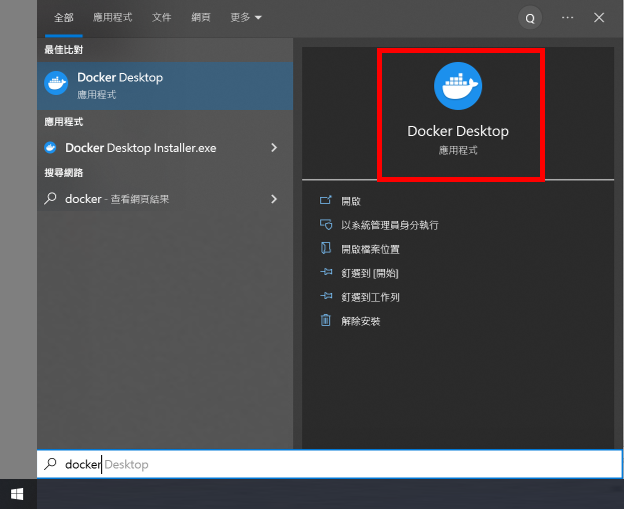Image resolution: width=624 pixels, height=509 pixels.
Task: Click the large Docker Desktop logo in preview pane
Action: coord(458,86)
